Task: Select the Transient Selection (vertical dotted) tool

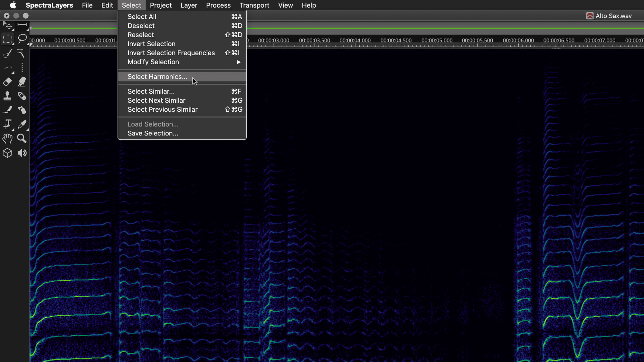Action: 22,67
